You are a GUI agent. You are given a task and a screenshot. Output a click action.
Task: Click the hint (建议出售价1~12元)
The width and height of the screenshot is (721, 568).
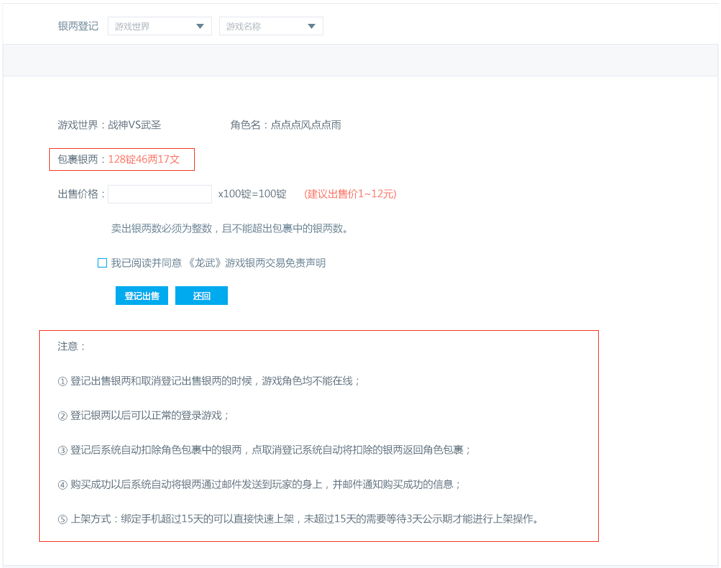pyautogui.click(x=350, y=194)
